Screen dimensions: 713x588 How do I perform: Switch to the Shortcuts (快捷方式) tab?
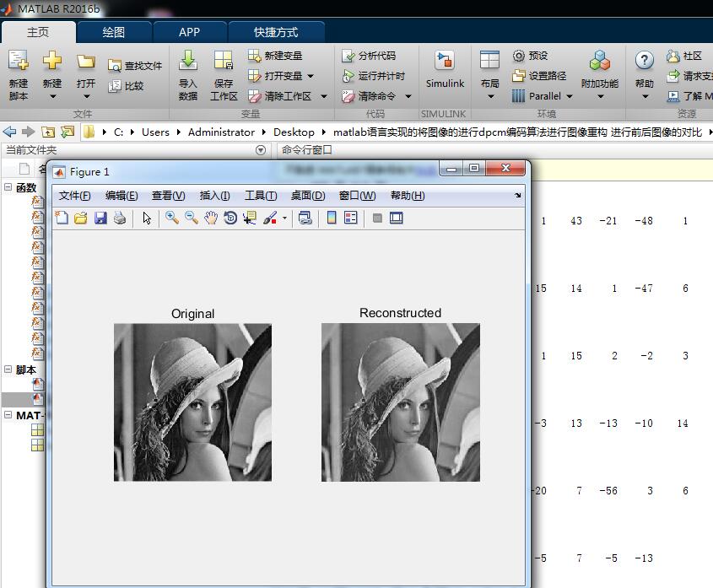[x=276, y=32]
